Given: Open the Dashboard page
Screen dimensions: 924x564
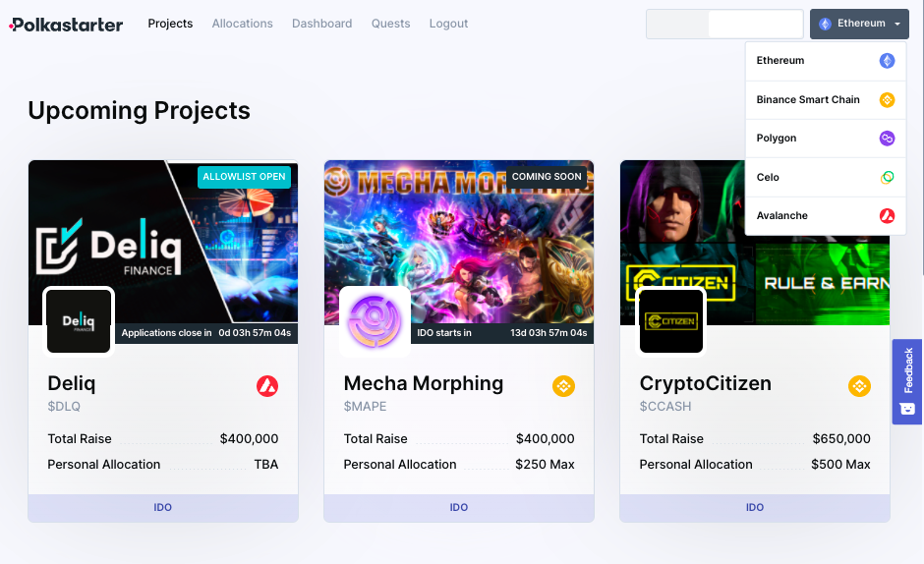Looking at the screenshot, I should (321, 24).
